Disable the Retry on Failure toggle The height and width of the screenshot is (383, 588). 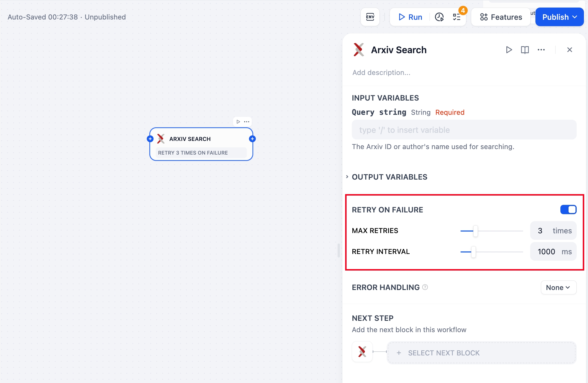point(568,210)
